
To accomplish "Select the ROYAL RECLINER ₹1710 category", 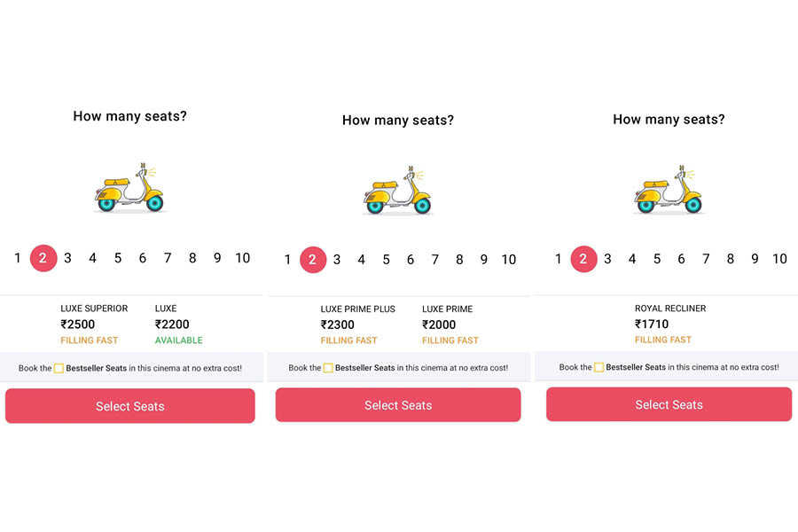I will 669,324.
